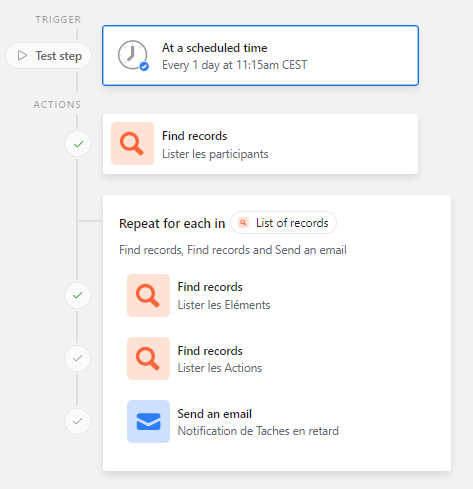This screenshot has width=473, height=489.
Task: Click the clock icon on the scheduled trigger
Action: click(x=132, y=55)
